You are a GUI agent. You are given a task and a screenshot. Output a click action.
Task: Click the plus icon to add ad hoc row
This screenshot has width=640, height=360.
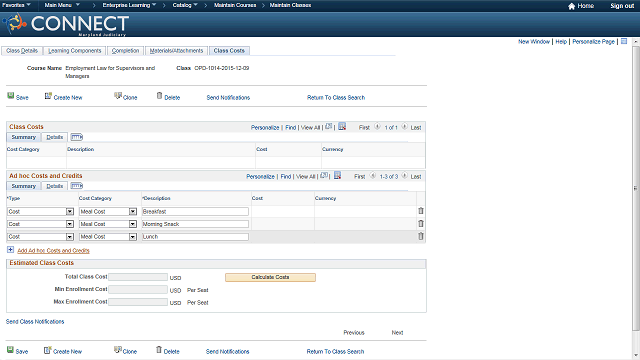11,249
